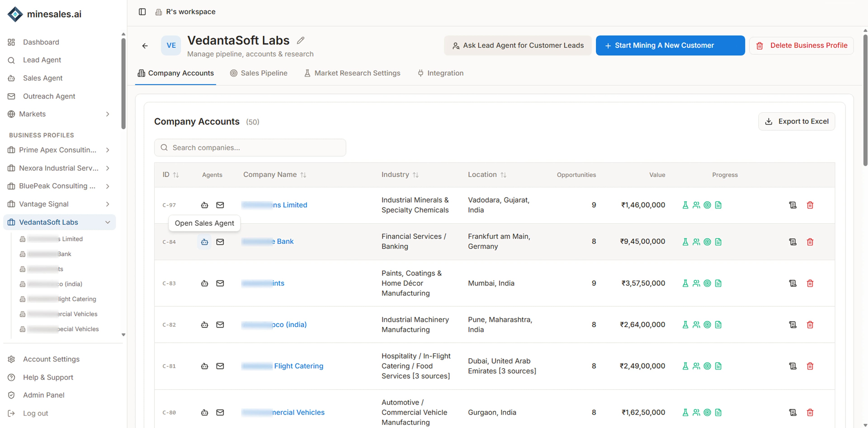Click the minesales.ai logo
Viewport: 868px width, 428px height.
point(45,14)
